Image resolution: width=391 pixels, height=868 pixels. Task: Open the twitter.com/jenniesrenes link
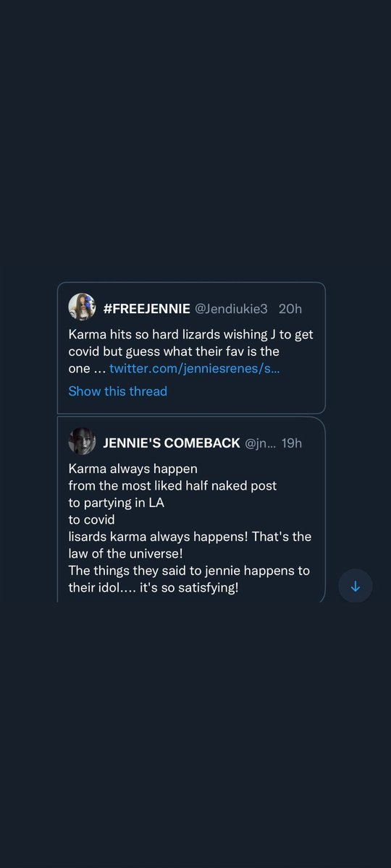(x=194, y=368)
